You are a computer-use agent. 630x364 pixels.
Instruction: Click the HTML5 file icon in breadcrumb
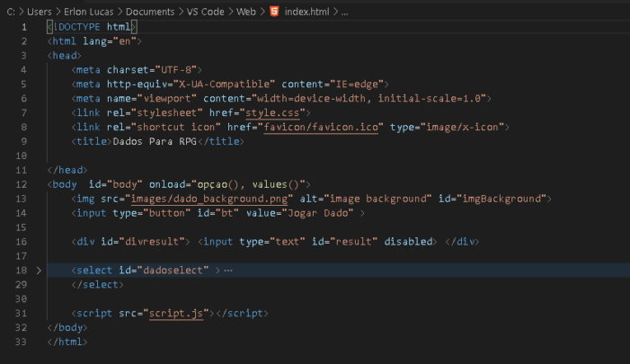[x=274, y=10]
